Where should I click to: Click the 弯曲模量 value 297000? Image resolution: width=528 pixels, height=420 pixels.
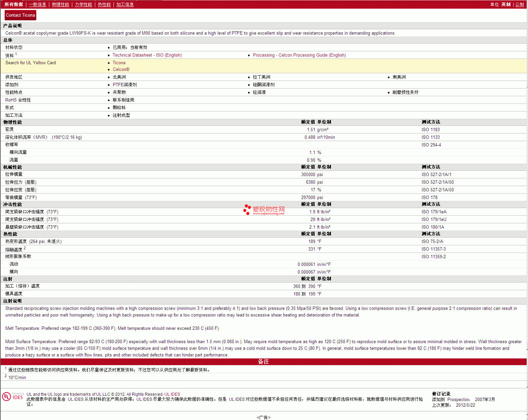308,198
